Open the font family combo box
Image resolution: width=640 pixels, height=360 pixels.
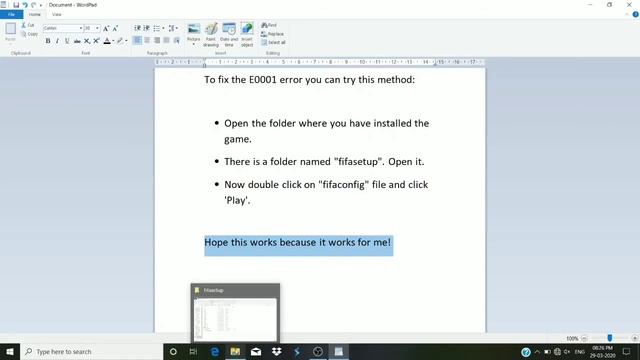click(x=63, y=28)
